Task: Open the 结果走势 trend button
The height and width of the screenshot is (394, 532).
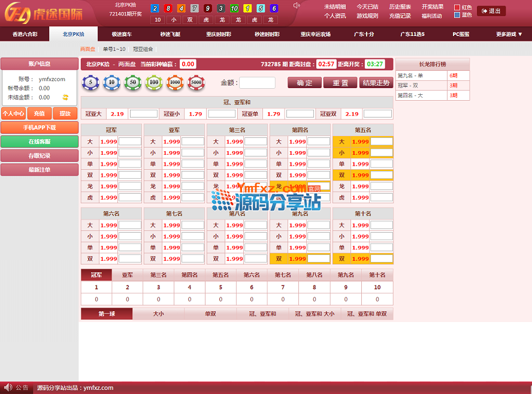Action: [376, 83]
